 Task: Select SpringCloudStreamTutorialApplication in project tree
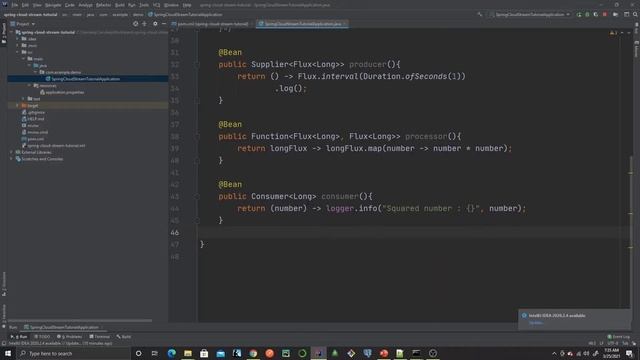coord(85,79)
